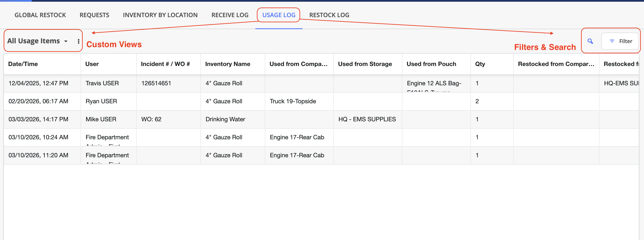
Task: Select the Usage Log tab
Action: [x=279, y=15]
